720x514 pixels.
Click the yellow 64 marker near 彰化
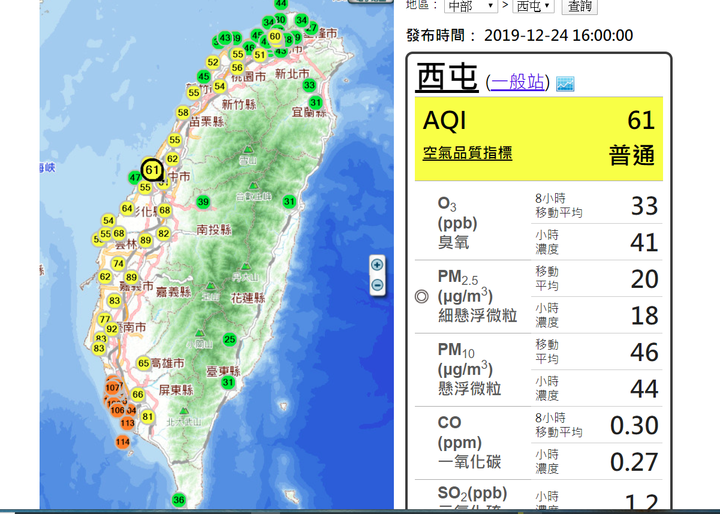click(127, 209)
